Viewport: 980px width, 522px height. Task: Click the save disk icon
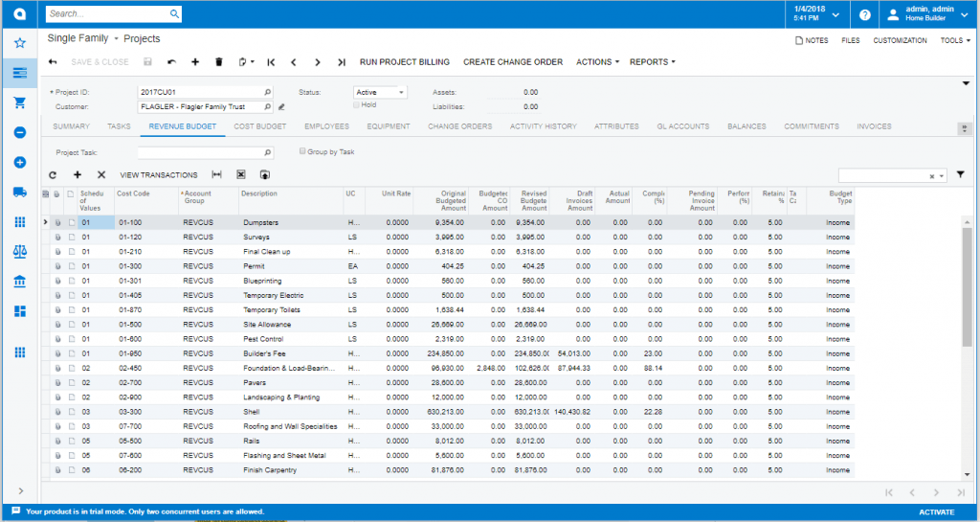click(x=148, y=62)
